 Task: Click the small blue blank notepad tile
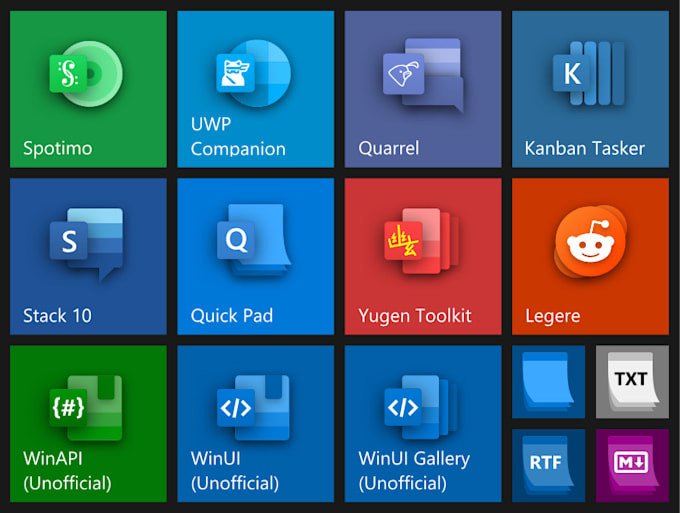tap(548, 382)
